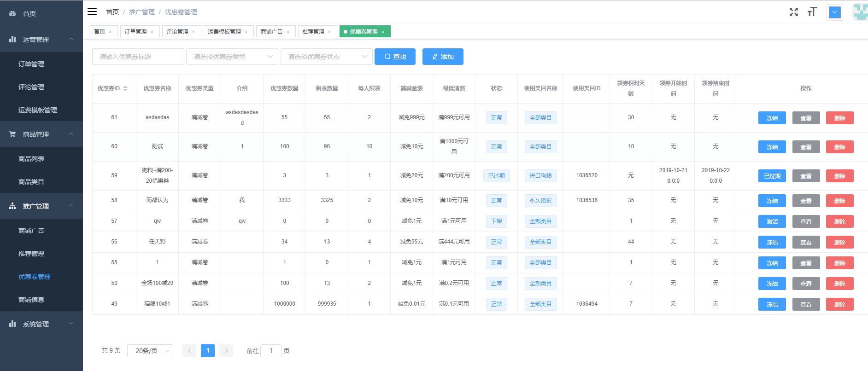This screenshot has width=868, height=371.
Task: Go to next page arrow
Action: pyautogui.click(x=226, y=351)
